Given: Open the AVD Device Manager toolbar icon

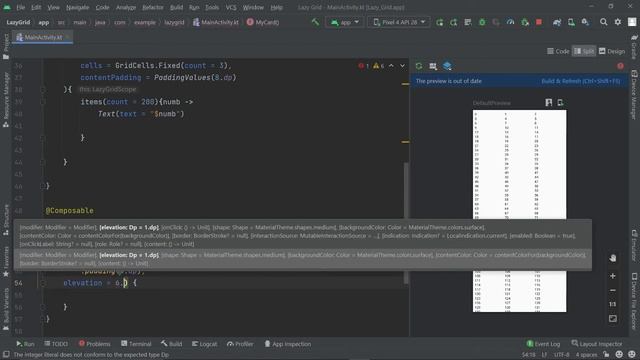Looking at the screenshot, I should click(x=571, y=22).
